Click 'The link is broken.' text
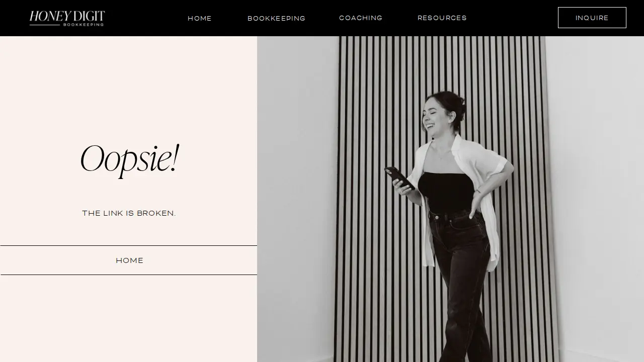Image resolution: width=644 pixels, height=362 pixels. coord(129,213)
